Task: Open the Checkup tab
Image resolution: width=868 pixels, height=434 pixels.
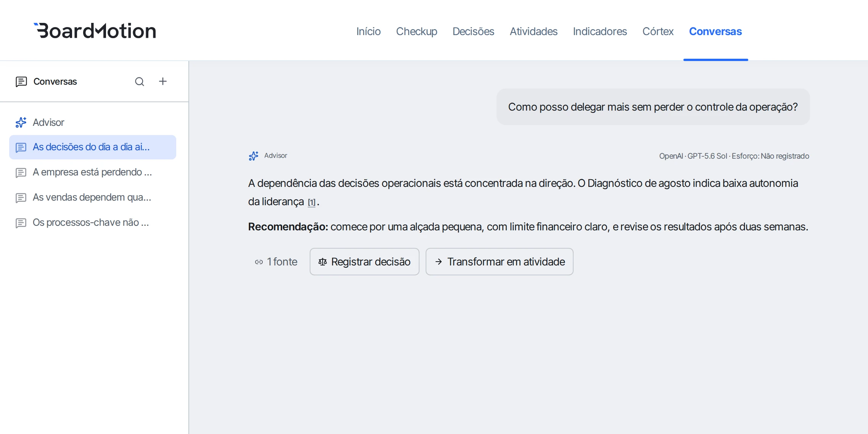Action: pyautogui.click(x=416, y=31)
